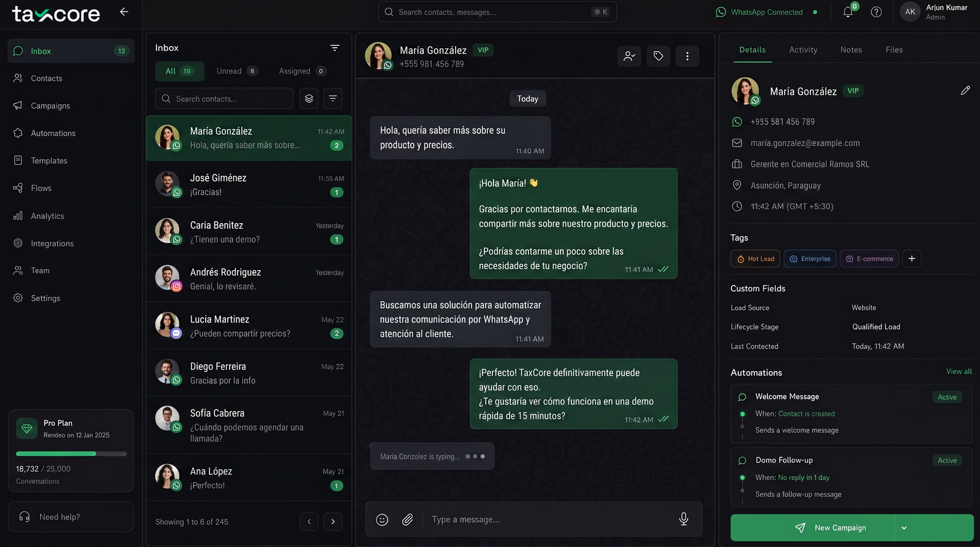980x547 pixels.
Task: Click Enterprise tag
Action: (x=810, y=258)
